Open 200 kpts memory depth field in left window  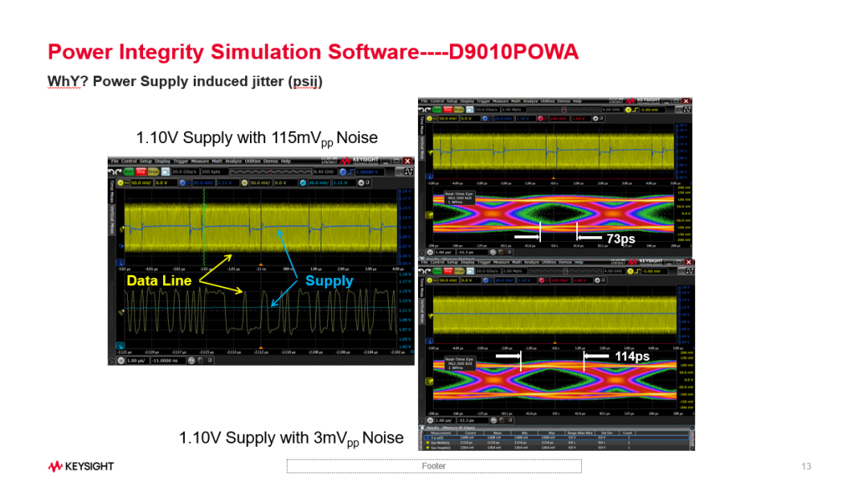(215, 171)
